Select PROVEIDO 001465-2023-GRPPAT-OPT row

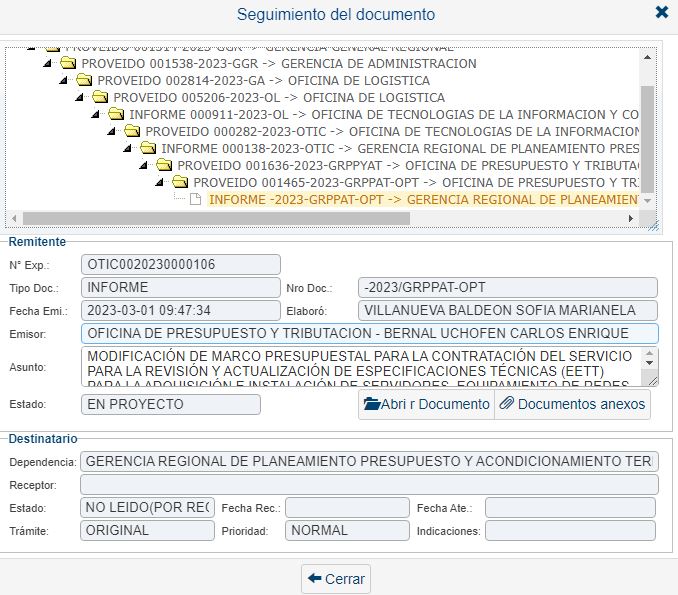(416, 182)
